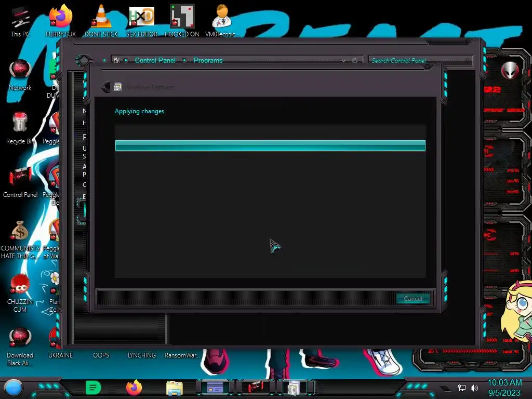Click the Applying changes progress bar
This screenshot has height=399, width=532.
pyautogui.click(x=270, y=145)
